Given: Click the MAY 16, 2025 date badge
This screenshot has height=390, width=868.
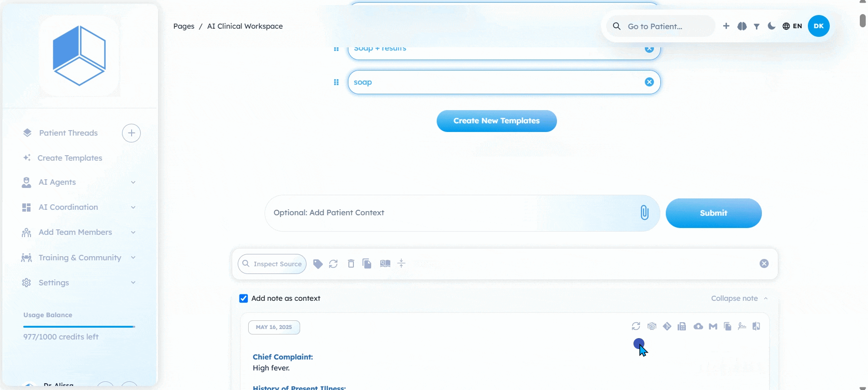Looking at the screenshot, I should (x=274, y=327).
